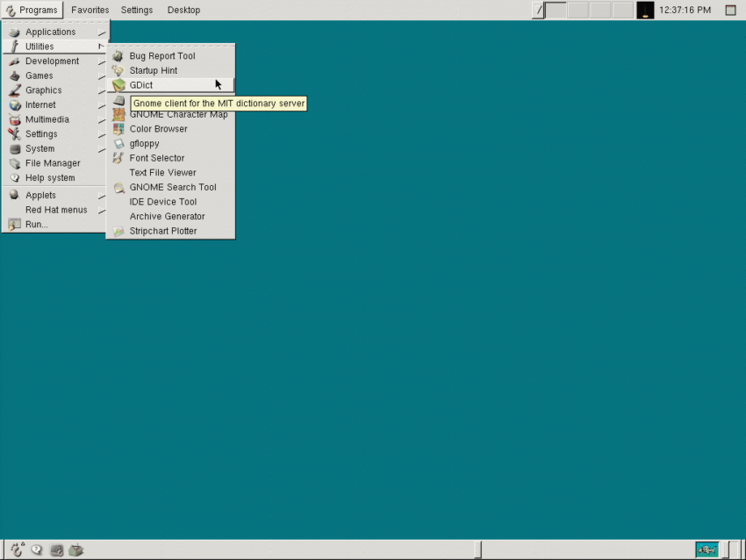
Task: Click the dark mail-check applet beside the clock
Action: [x=645, y=10]
